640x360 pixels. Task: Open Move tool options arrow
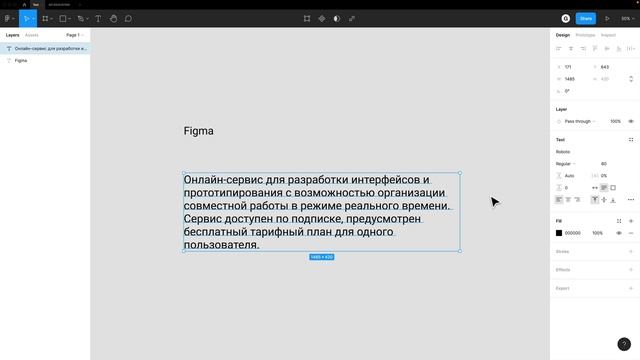point(33,19)
